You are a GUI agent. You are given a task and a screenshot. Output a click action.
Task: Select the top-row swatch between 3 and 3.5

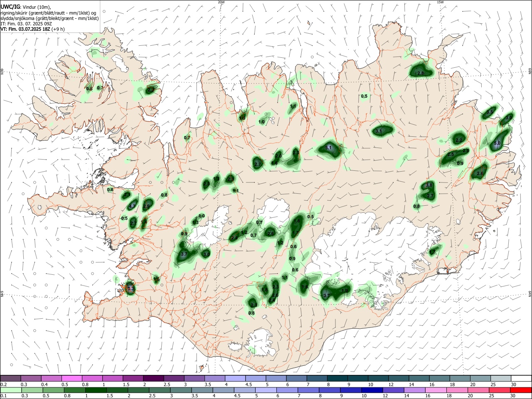[x=195, y=379]
